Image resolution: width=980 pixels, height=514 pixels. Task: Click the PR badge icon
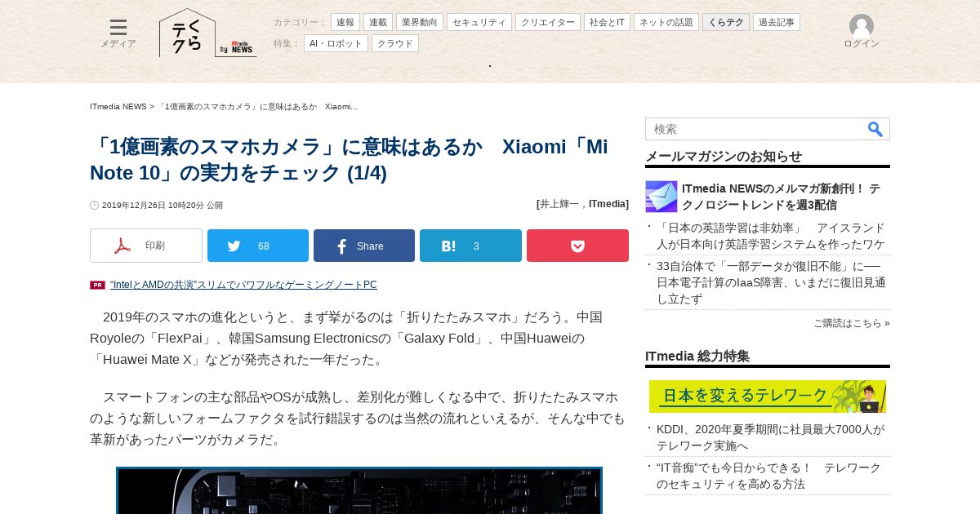click(x=98, y=285)
